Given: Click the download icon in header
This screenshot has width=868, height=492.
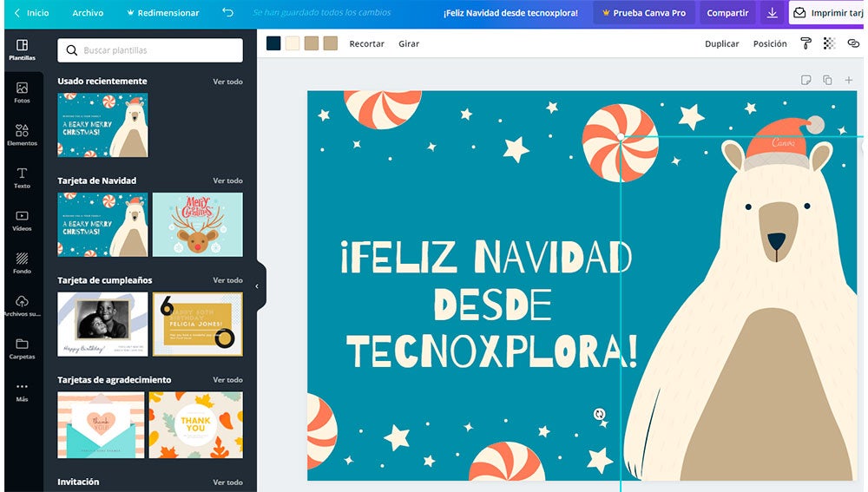Looking at the screenshot, I should (772, 13).
